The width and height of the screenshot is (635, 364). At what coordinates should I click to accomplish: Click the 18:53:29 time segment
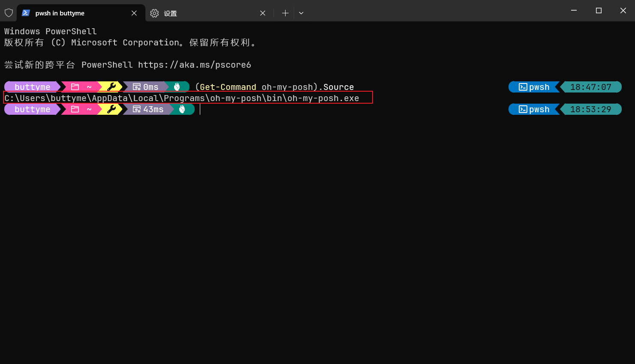590,109
